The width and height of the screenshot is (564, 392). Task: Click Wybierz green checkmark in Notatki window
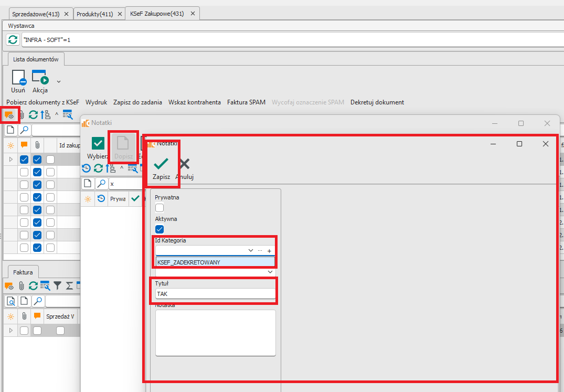click(98, 143)
